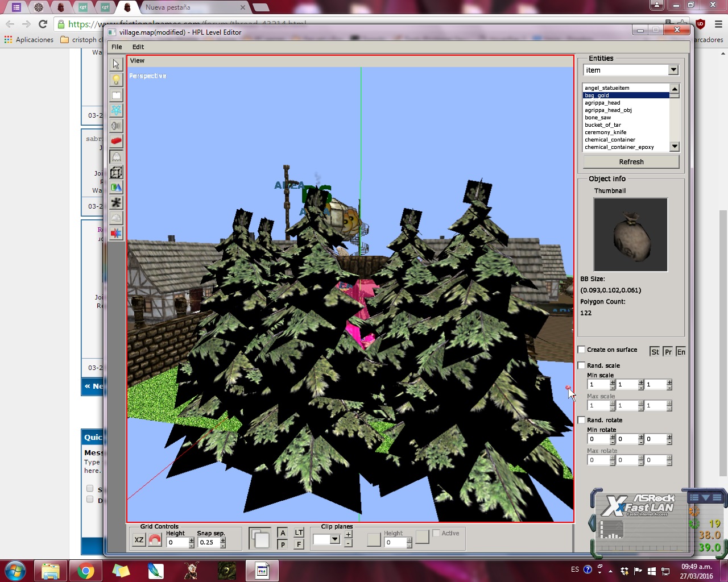Enable the Rand. rotate checkbox
728x582 pixels.
pyautogui.click(x=581, y=420)
